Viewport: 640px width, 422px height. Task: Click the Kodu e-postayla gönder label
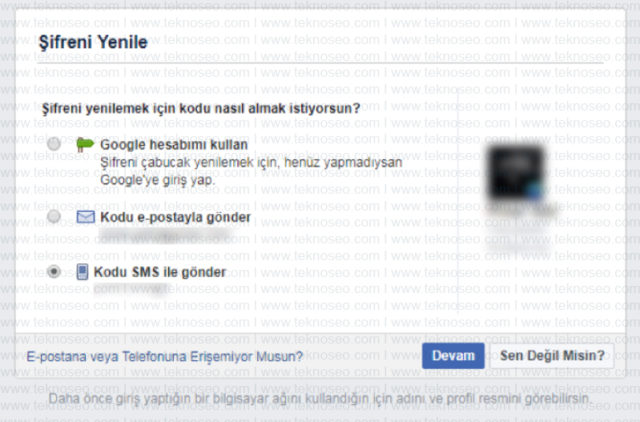tap(176, 217)
